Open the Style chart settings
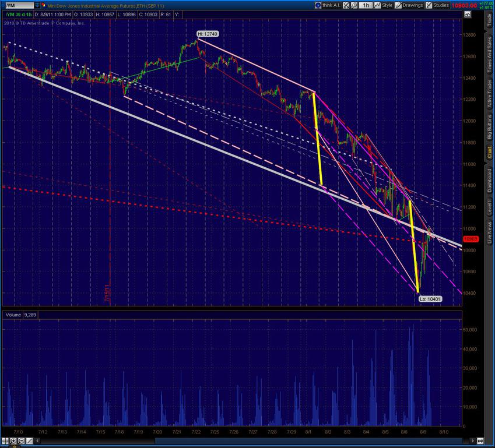Screen dimensions: 495x448 tap(384, 5)
